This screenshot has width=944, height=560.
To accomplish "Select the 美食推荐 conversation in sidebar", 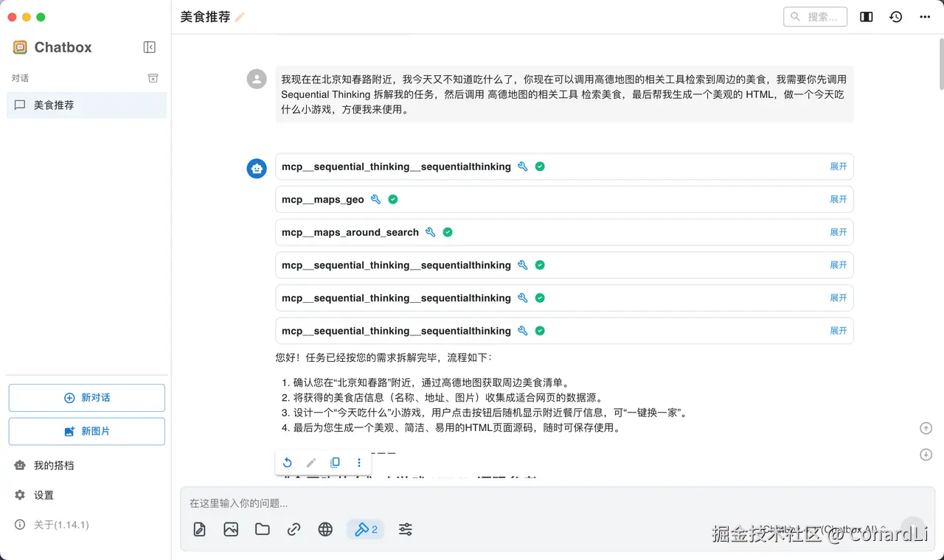I will 87,105.
